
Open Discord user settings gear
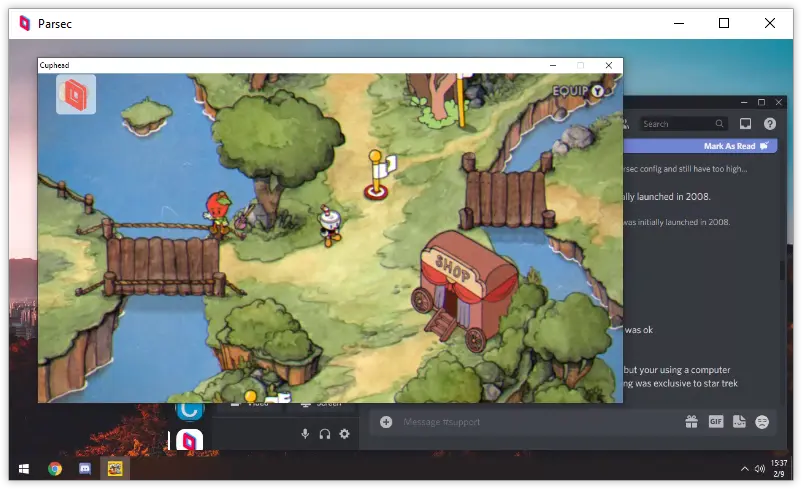pos(345,434)
